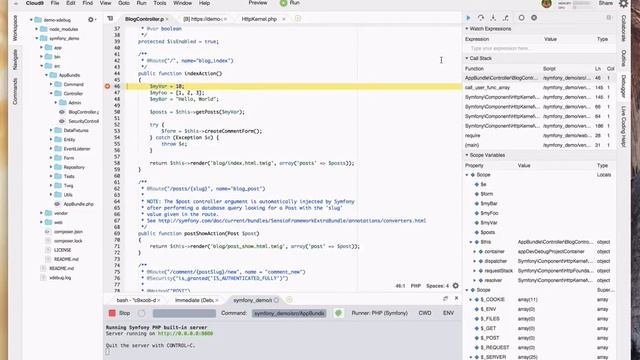Open the server URL link in console
Screen dimensions: 640x360
click(x=185, y=333)
